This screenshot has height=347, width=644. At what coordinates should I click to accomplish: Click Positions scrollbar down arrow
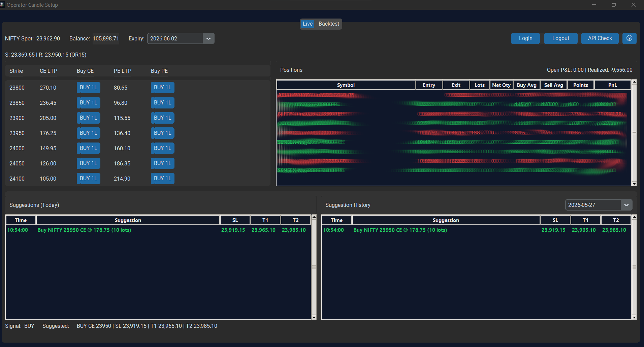tap(634, 184)
